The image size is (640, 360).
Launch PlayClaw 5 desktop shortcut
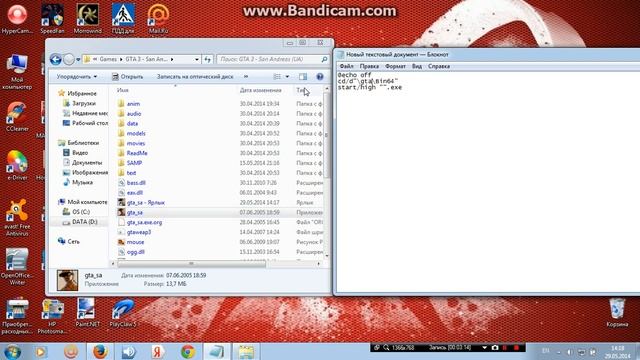122,312
